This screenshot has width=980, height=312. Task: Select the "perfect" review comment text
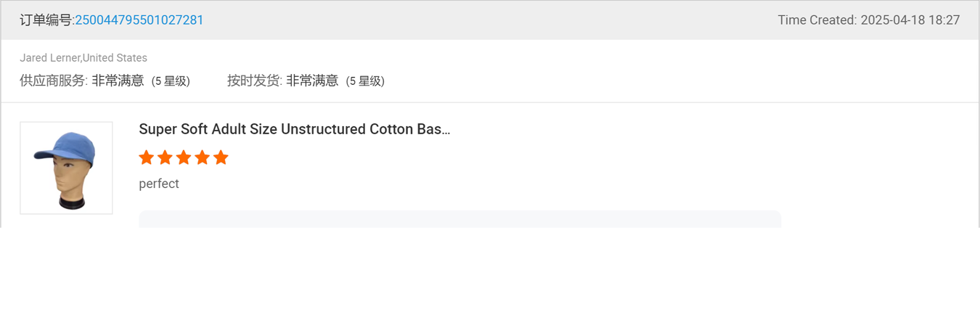click(x=159, y=184)
